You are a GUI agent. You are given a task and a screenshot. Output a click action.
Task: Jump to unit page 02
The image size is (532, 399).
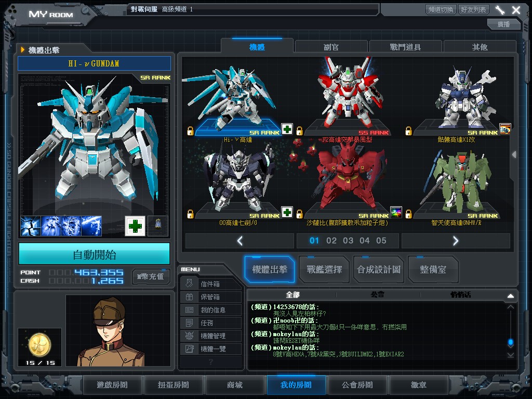click(331, 241)
